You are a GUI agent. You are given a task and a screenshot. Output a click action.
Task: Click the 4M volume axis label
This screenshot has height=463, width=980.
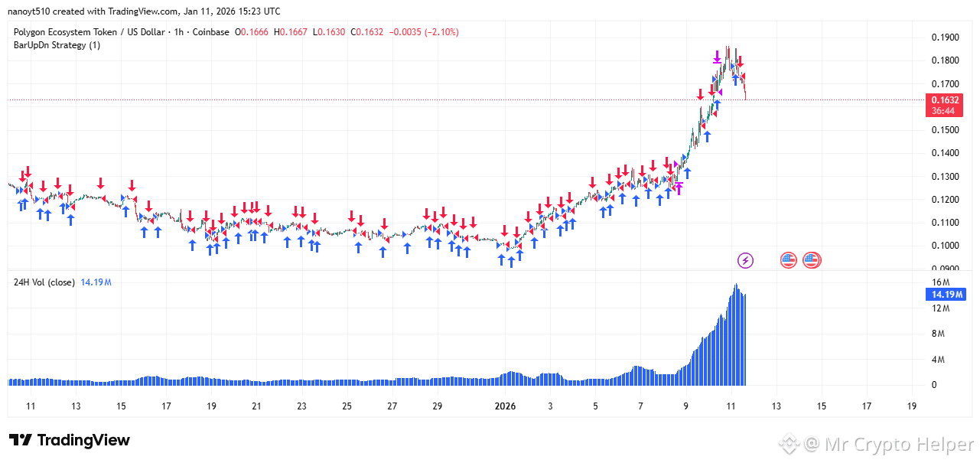tap(938, 360)
